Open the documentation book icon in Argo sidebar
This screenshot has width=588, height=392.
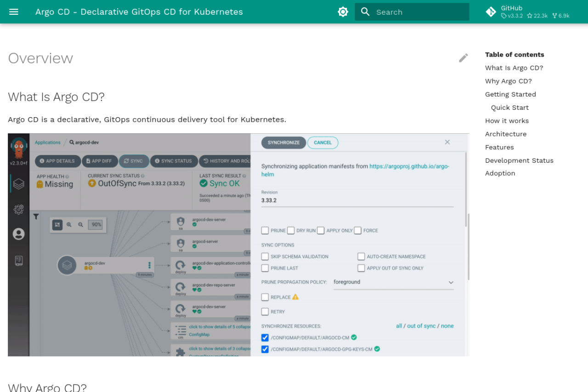tap(19, 261)
